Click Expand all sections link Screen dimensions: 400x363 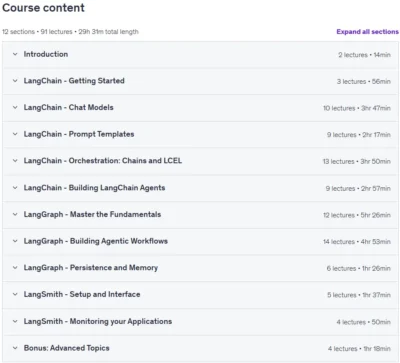[367, 32]
